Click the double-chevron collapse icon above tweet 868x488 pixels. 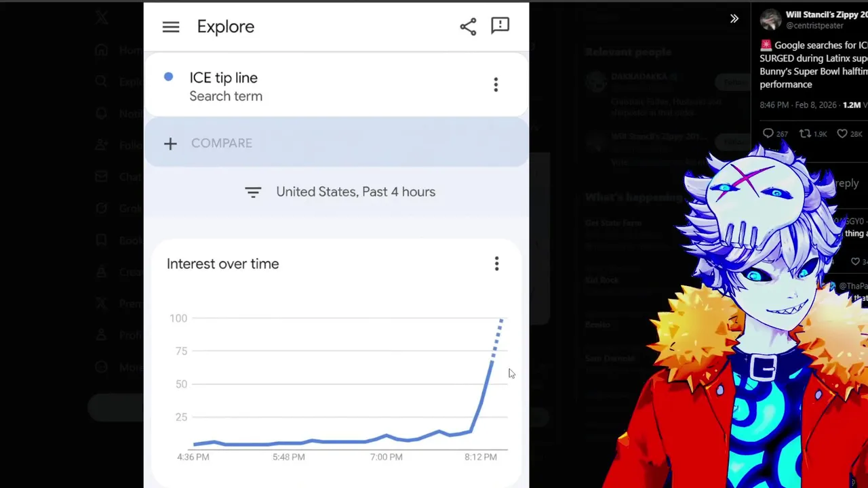734,19
